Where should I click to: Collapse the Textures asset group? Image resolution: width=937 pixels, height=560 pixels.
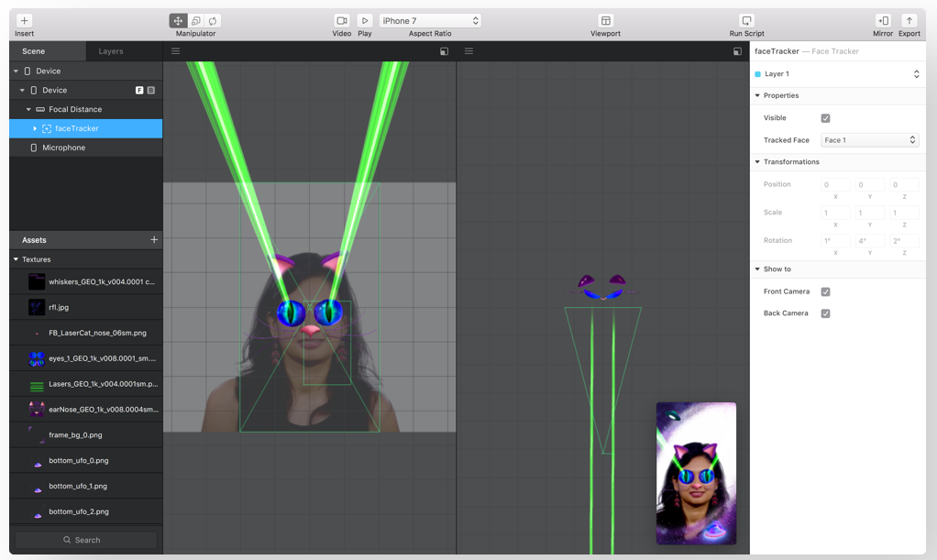17,259
